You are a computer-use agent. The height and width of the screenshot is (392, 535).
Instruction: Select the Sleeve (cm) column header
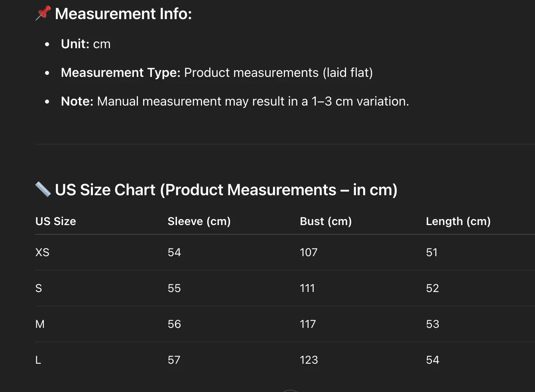pos(199,221)
